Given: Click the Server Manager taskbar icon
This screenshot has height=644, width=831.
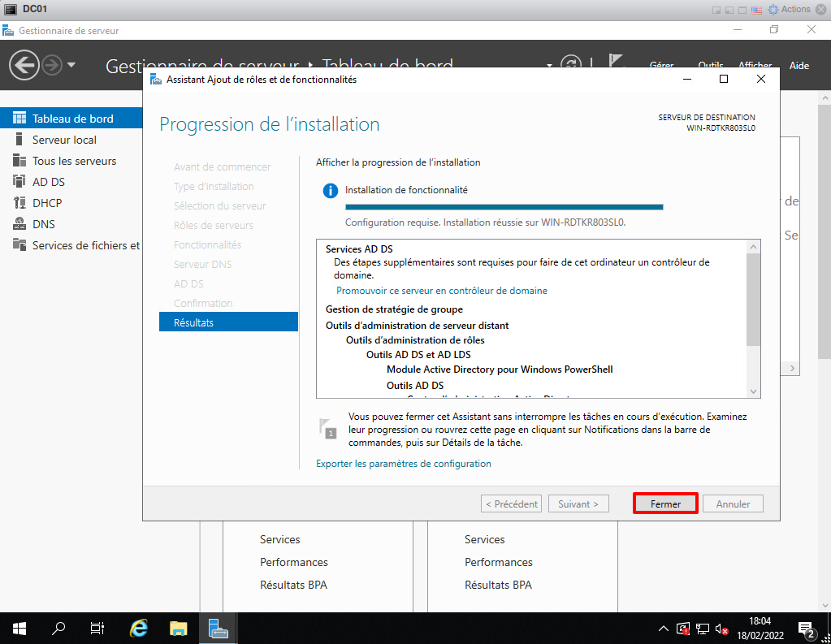Looking at the screenshot, I should tap(218, 629).
